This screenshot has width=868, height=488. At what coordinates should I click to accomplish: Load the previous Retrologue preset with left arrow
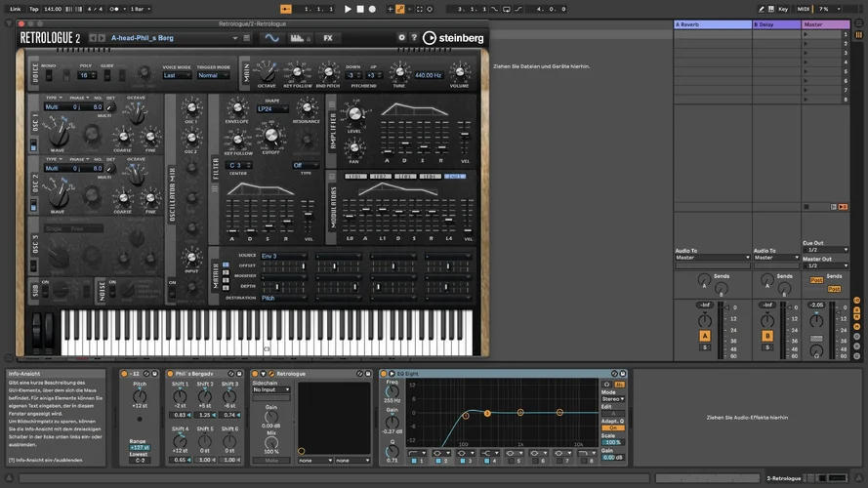pyautogui.click(x=92, y=38)
